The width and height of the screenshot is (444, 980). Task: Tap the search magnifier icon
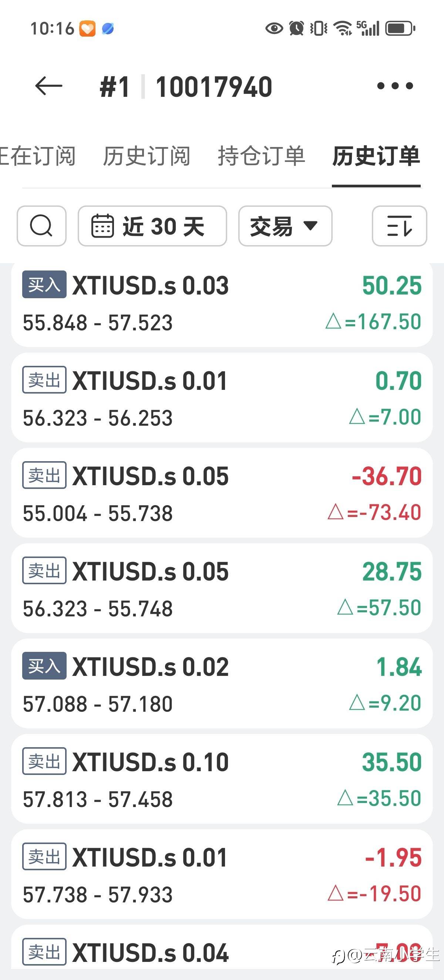(41, 226)
